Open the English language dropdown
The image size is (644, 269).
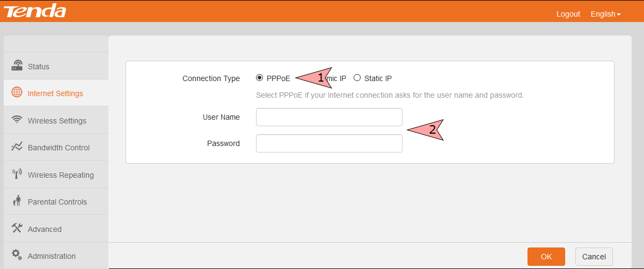click(605, 14)
